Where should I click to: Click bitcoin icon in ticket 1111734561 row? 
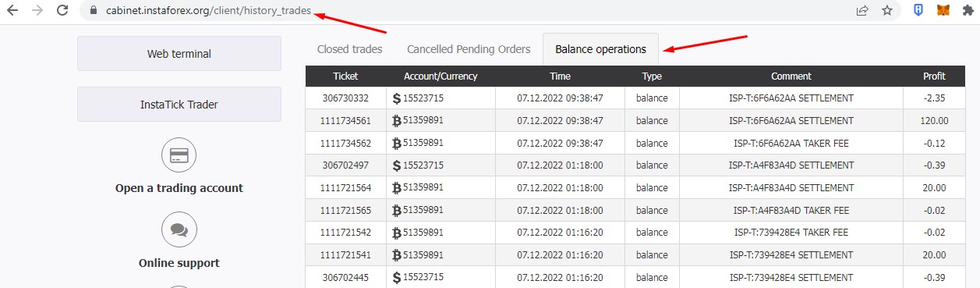pos(396,121)
